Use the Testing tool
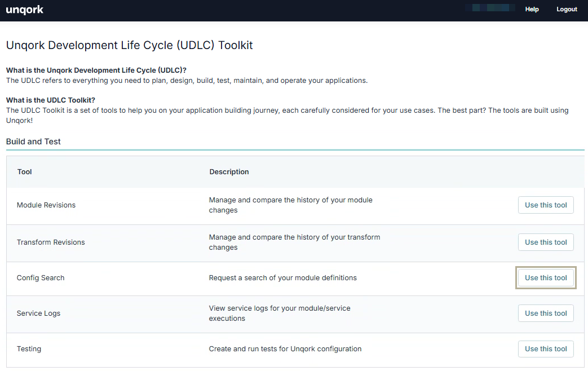Screen dimensions: 588x371 click(x=545, y=348)
